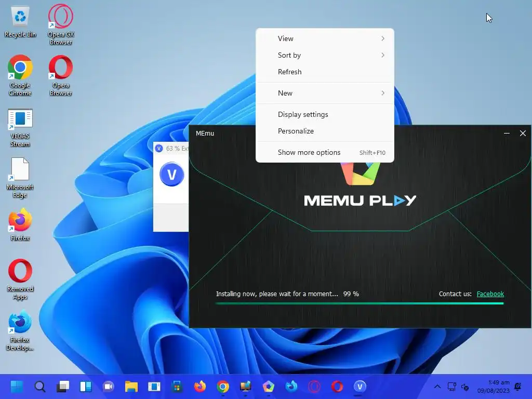Close the MEmu installer window

point(523,134)
